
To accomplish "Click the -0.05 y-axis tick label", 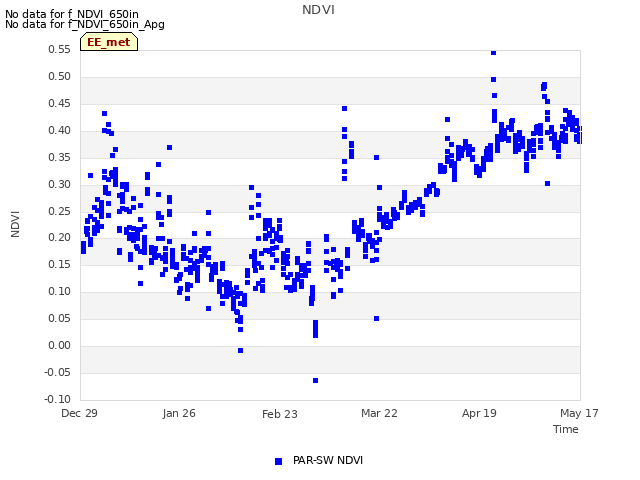I will [58, 372].
